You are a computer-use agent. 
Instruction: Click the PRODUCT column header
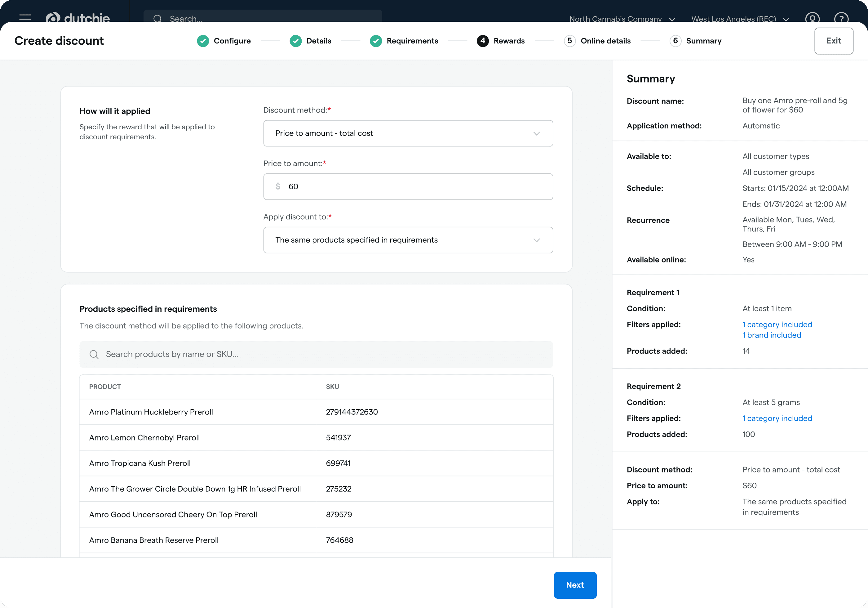coord(105,387)
